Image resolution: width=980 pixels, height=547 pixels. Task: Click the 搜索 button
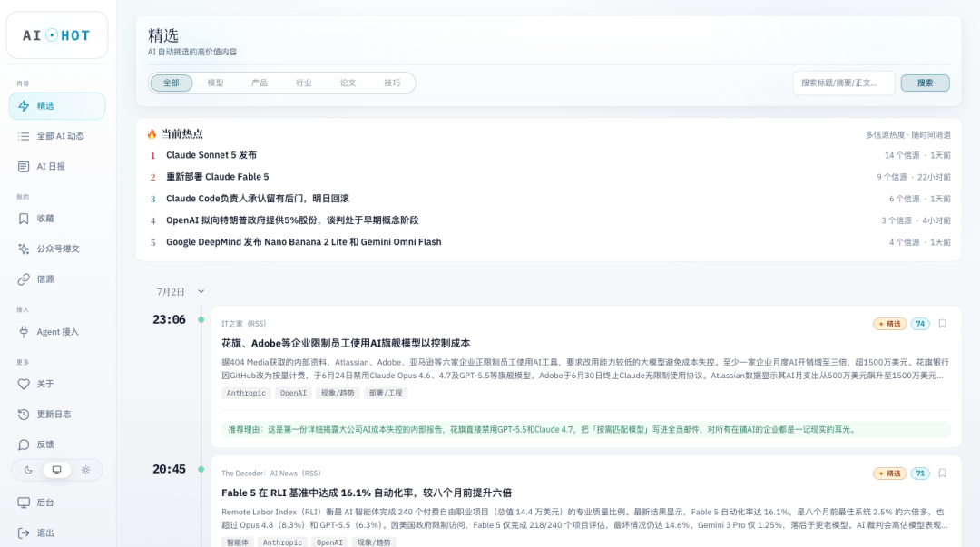tap(925, 83)
